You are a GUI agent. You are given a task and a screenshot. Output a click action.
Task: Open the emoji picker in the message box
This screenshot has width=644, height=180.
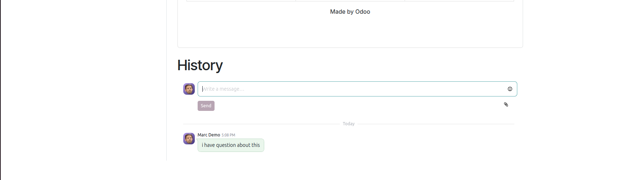pos(510,89)
